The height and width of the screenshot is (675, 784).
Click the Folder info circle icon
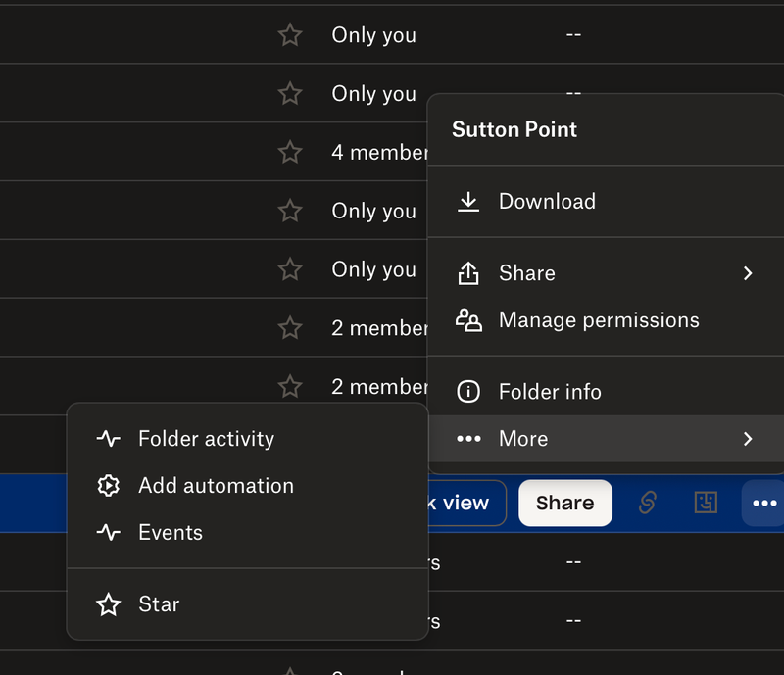[468, 392]
